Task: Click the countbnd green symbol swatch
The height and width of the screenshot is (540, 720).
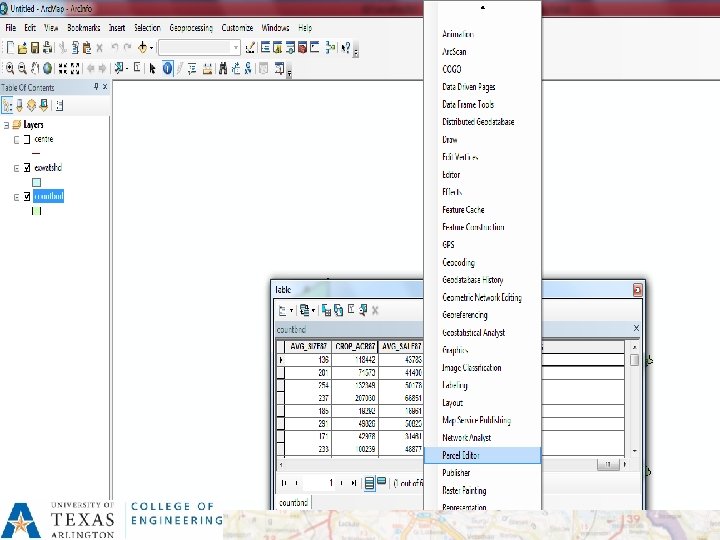Action: pos(37,211)
